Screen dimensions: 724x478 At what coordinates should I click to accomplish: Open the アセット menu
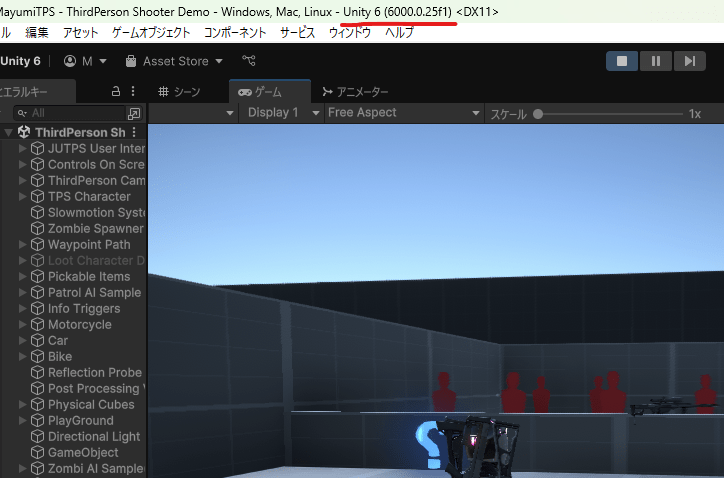pyautogui.click(x=80, y=33)
